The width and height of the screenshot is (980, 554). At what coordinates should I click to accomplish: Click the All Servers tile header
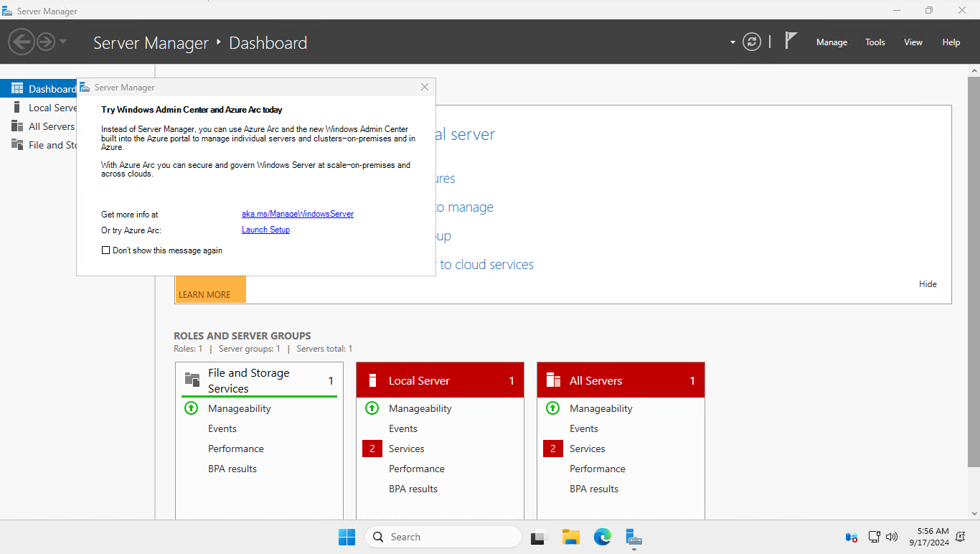pyautogui.click(x=621, y=380)
